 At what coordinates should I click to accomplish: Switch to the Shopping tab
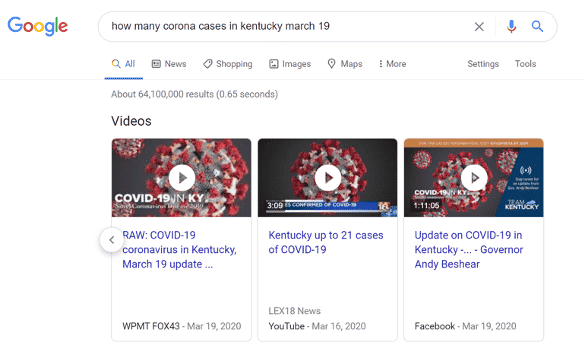(228, 64)
